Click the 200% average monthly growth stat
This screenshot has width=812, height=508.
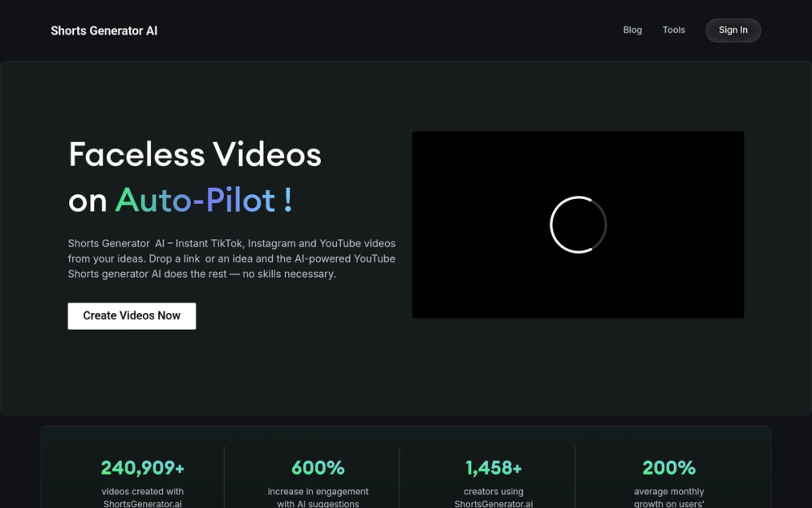pyautogui.click(x=668, y=467)
